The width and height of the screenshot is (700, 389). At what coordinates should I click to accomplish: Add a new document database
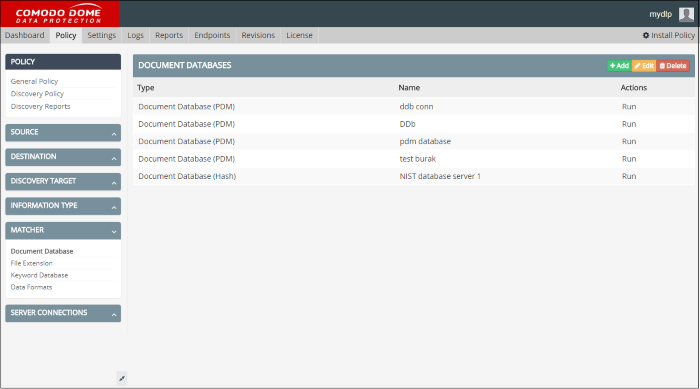click(619, 66)
